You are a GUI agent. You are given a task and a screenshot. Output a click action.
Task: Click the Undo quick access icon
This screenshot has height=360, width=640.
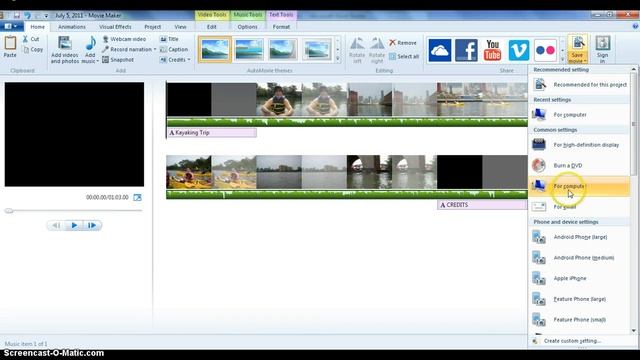[x=27, y=16]
